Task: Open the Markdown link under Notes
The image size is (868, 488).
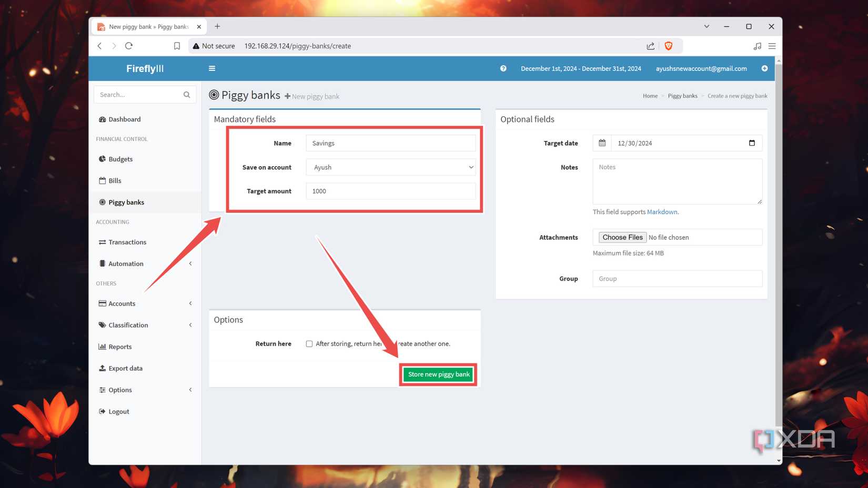Action: pos(662,211)
